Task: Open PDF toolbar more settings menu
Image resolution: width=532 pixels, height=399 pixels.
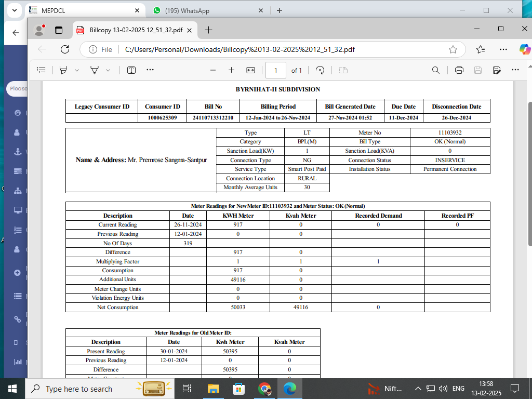Action: click(x=515, y=70)
